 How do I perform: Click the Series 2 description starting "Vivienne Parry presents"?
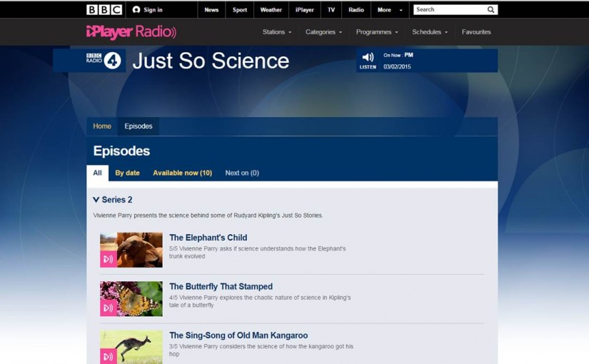208,216
